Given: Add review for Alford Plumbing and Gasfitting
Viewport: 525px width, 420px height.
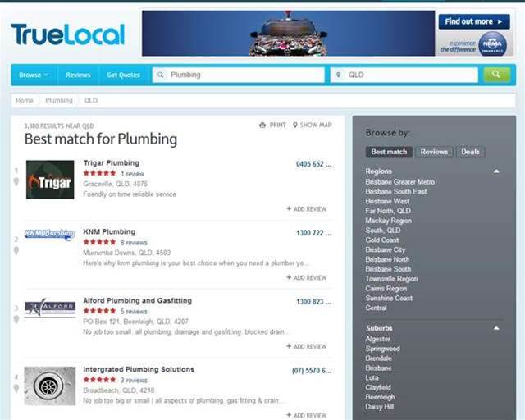Looking at the screenshot, I should pyautogui.click(x=307, y=346).
